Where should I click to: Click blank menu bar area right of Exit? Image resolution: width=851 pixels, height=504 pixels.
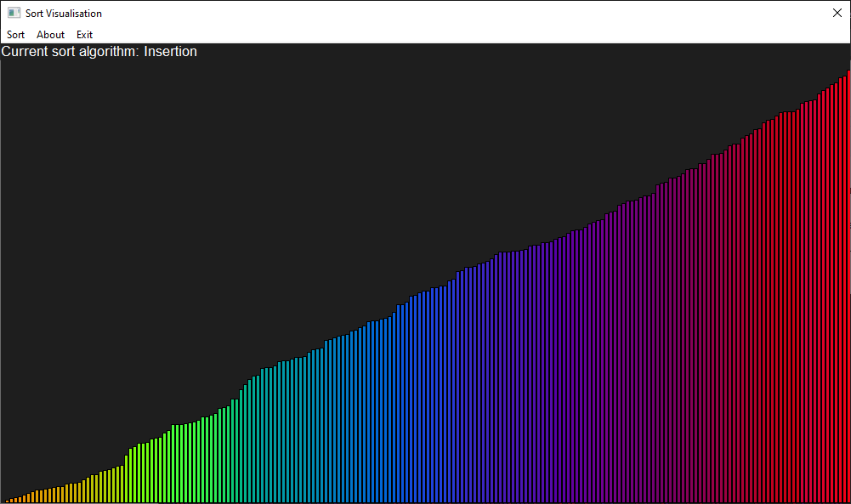425,35
